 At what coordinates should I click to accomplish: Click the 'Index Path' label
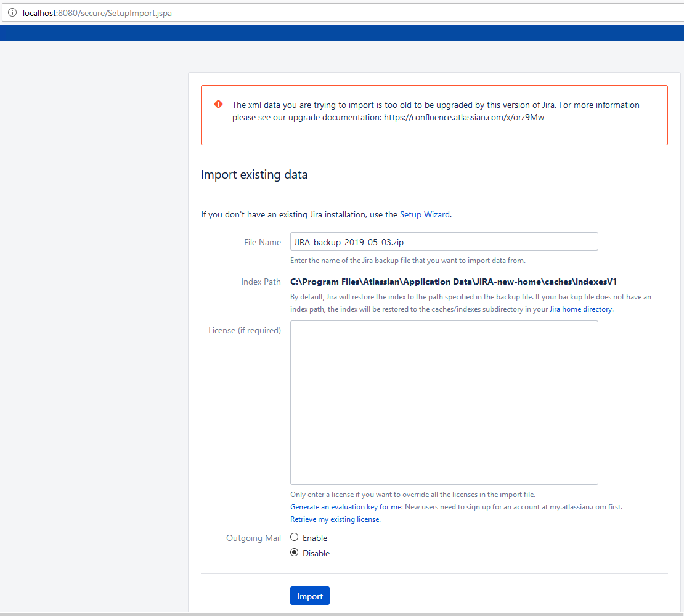click(261, 282)
